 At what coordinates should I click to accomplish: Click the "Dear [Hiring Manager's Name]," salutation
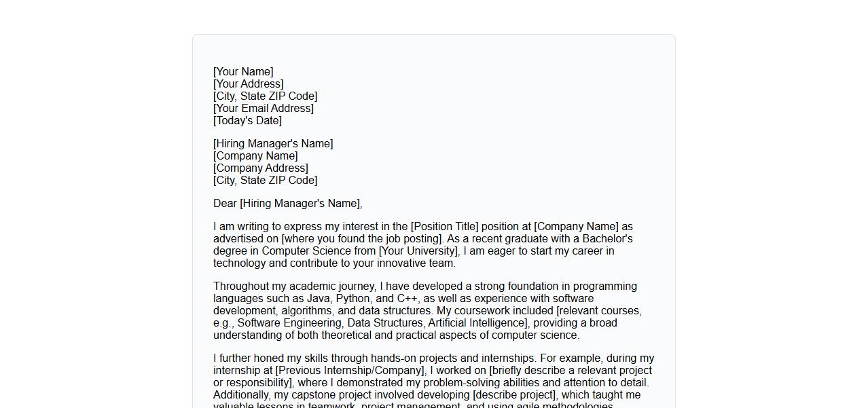click(x=287, y=204)
